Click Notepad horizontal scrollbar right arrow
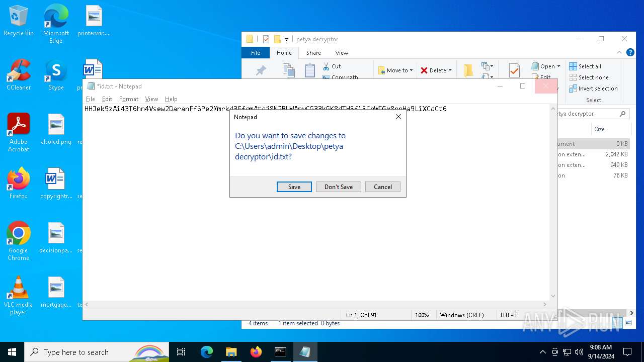The height and width of the screenshot is (362, 644). pos(544,304)
